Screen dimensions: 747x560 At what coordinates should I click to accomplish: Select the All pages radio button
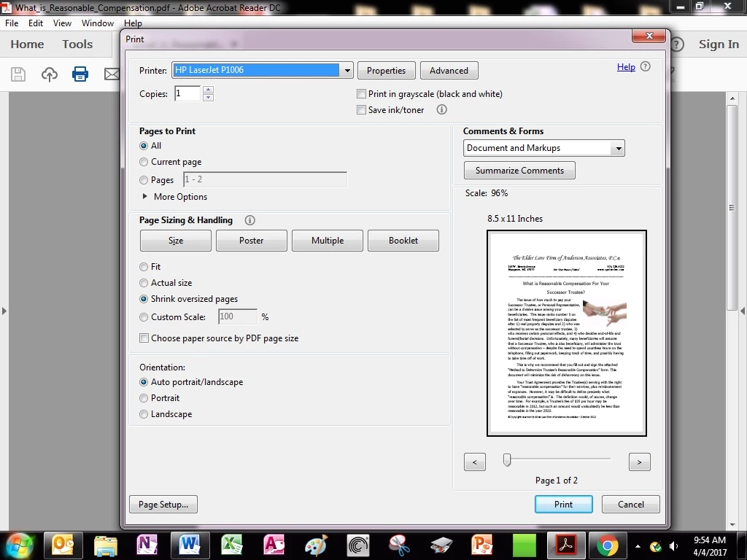pos(144,146)
